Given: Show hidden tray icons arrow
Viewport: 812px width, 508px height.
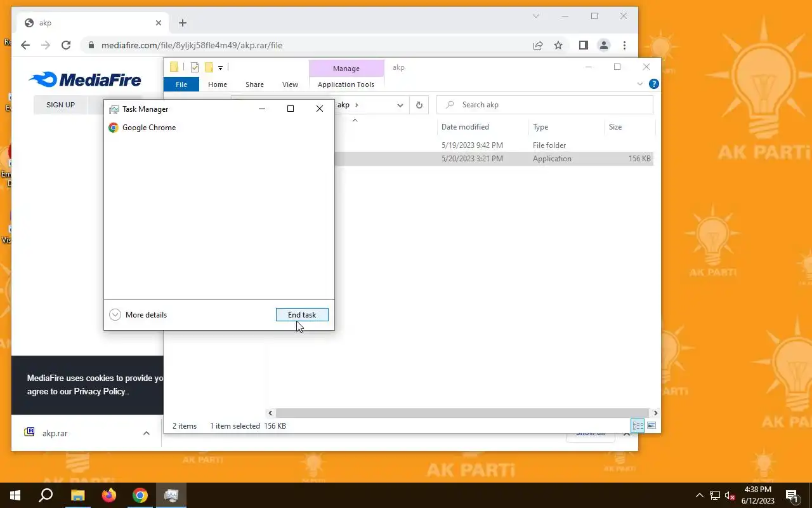Looking at the screenshot, I should [x=700, y=495].
